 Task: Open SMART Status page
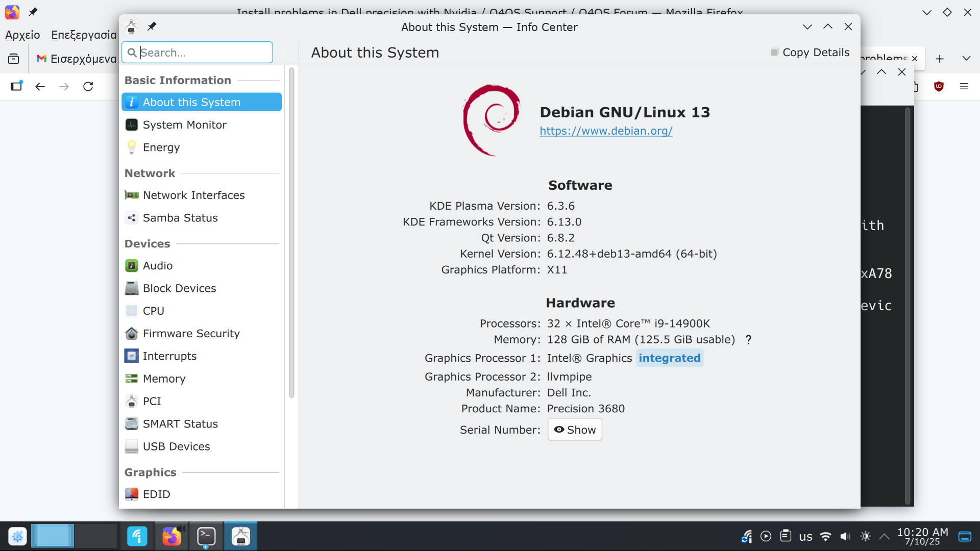click(x=180, y=424)
